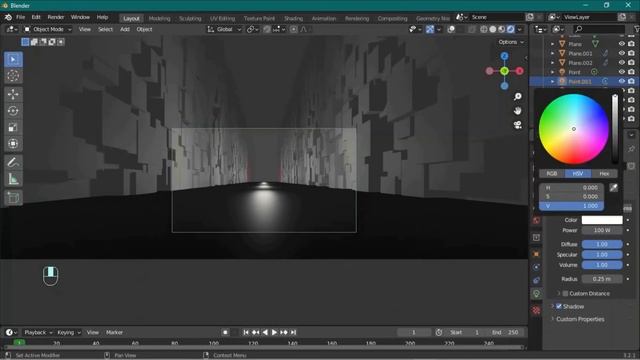
Task: Click inside the HSV color wheel
Action: click(x=573, y=129)
